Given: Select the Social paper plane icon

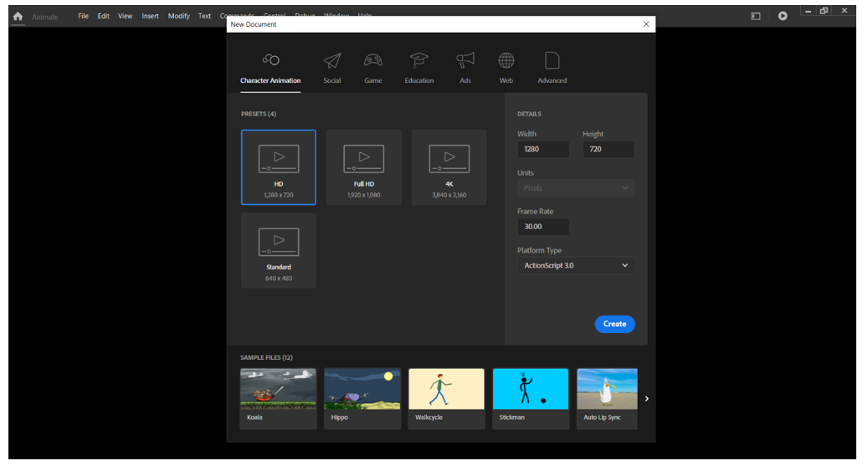Looking at the screenshot, I should (332, 60).
